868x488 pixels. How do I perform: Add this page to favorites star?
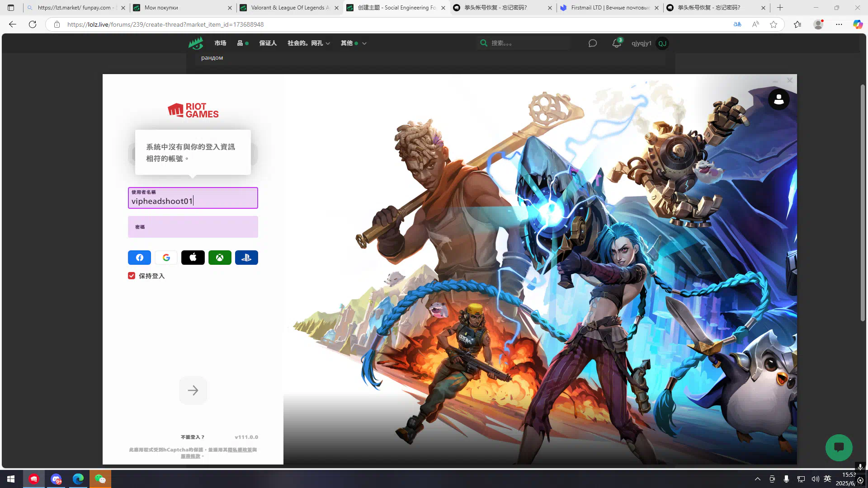[774, 24]
